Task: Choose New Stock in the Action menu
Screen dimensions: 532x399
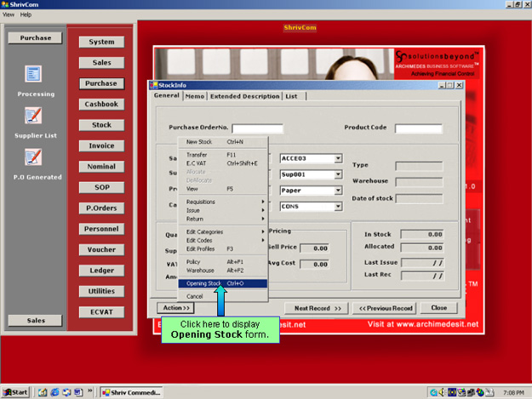Action: 199,142
